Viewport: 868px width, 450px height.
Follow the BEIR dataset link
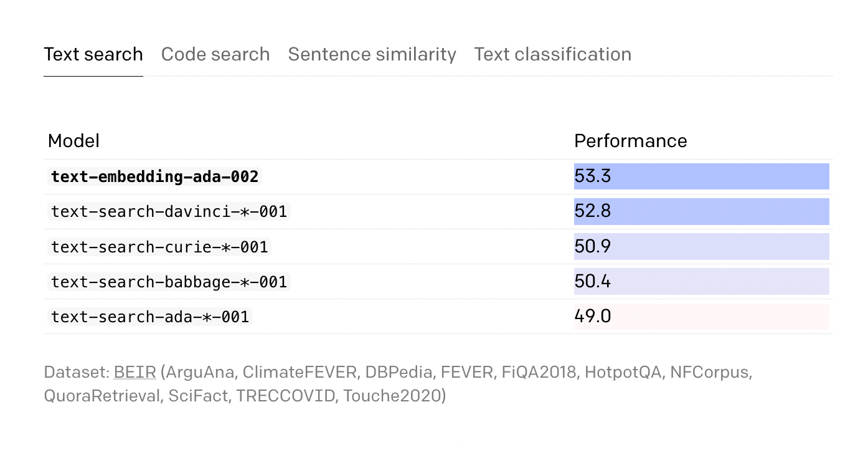pos(134,373)
